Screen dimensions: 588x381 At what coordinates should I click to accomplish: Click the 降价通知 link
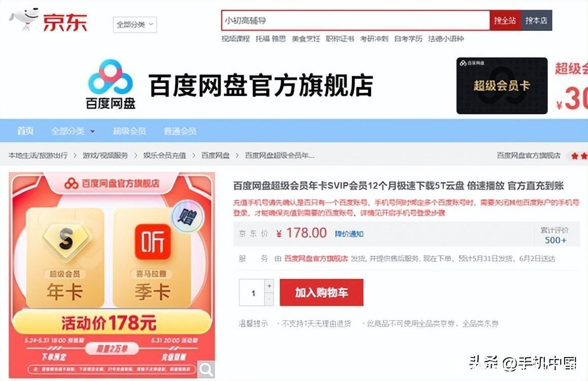click(x=349, y=234)
